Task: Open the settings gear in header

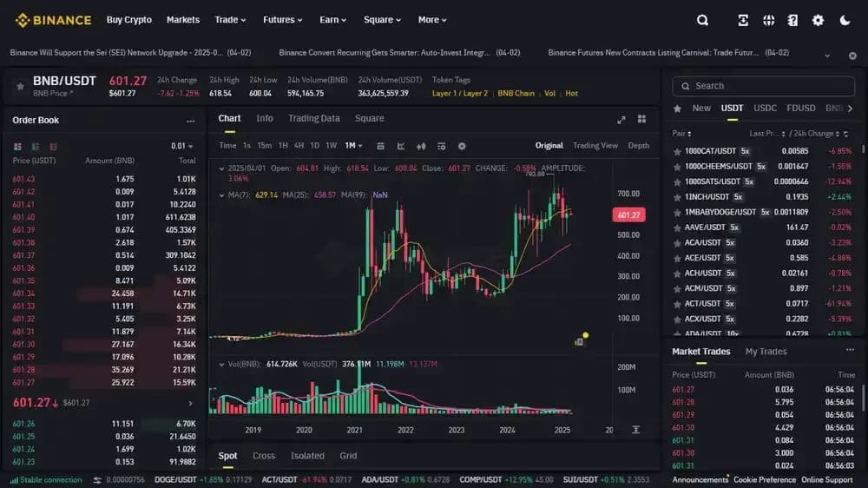Action: 818,20
